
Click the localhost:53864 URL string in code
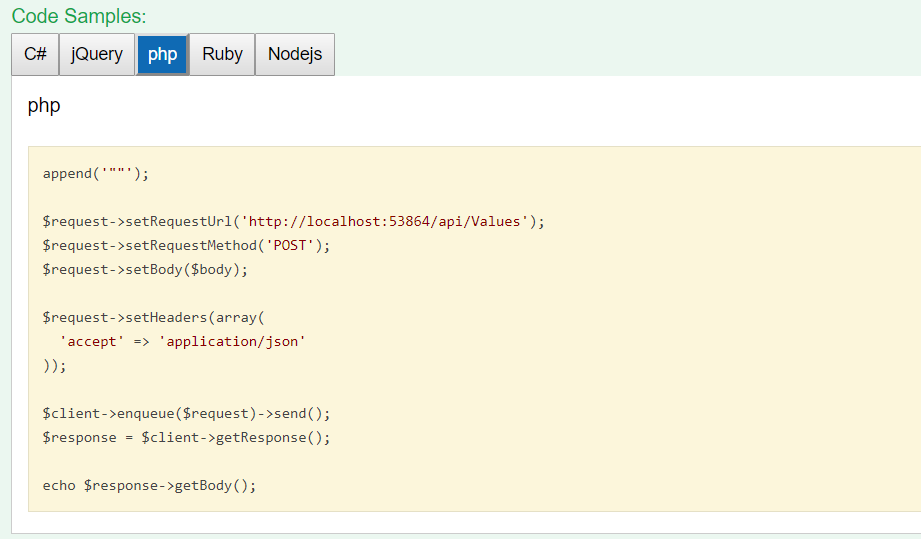pos(389,221)
